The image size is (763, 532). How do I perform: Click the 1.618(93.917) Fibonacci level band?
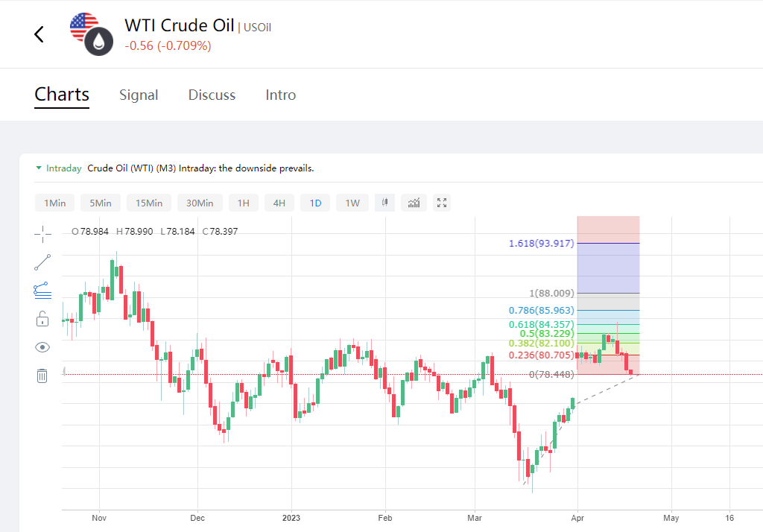[608, 267]
